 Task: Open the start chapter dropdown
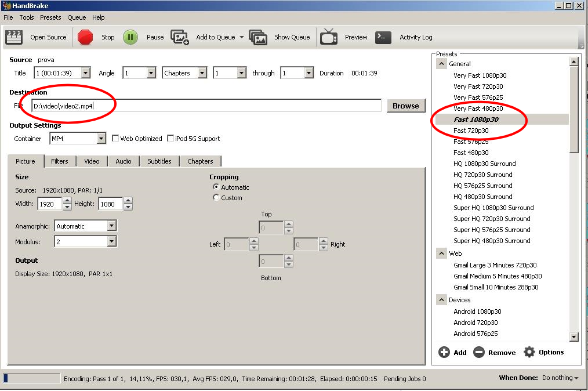[x=241, y=73]
